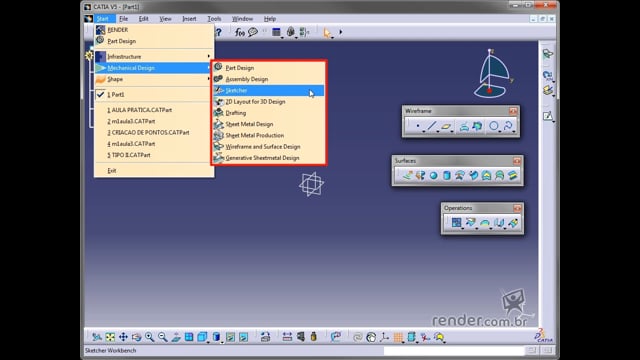The width and height of the screenshot is (640, 360).
Task: Close the Wireframe floating toolbar
Action: 513,111
